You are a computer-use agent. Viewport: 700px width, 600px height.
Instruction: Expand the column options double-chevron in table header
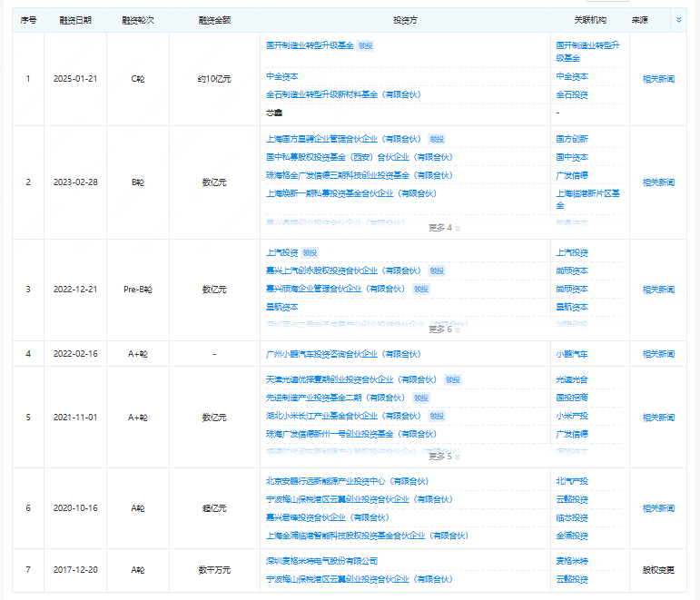pos(678,20)
